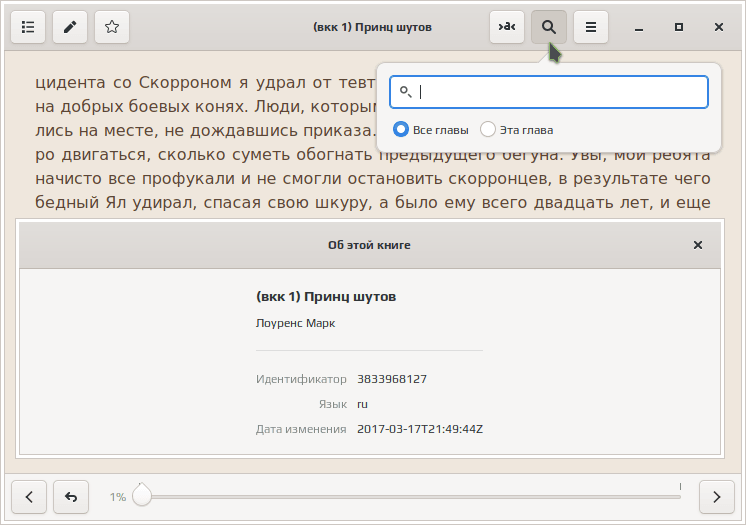The height and width of the screenshot is (525, 746).
Task: Select the 'Все главы' radio option
Action: [401, 129]
